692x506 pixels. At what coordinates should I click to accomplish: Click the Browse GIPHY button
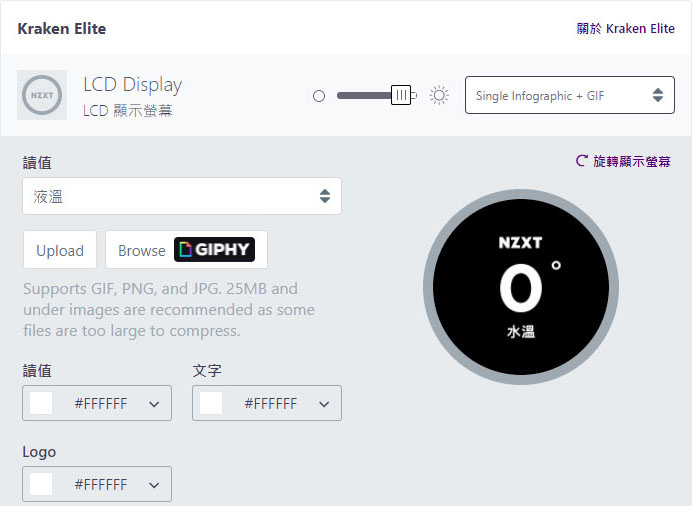186,250
